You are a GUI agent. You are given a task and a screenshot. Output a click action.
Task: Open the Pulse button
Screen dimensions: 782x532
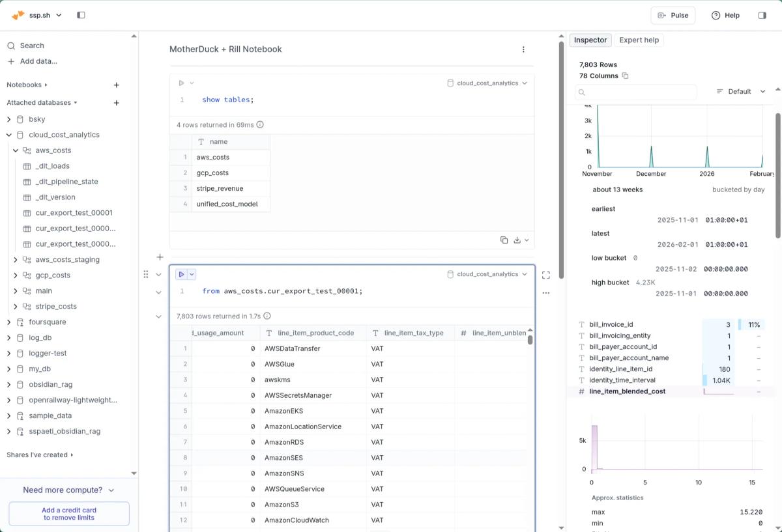tap(673, 15)
